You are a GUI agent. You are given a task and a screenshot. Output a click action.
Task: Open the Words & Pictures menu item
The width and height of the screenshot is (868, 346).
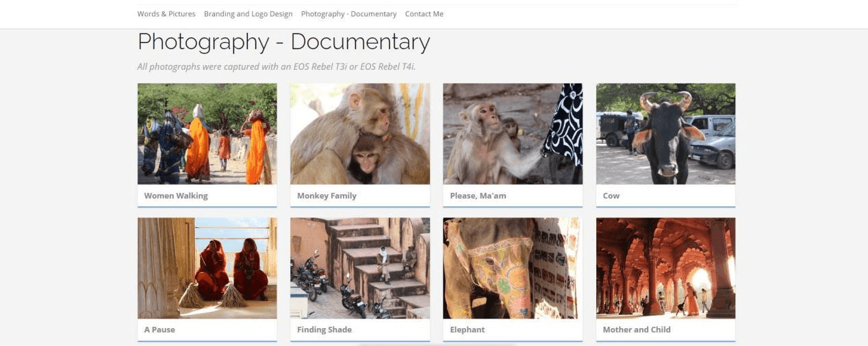[166, 14]
